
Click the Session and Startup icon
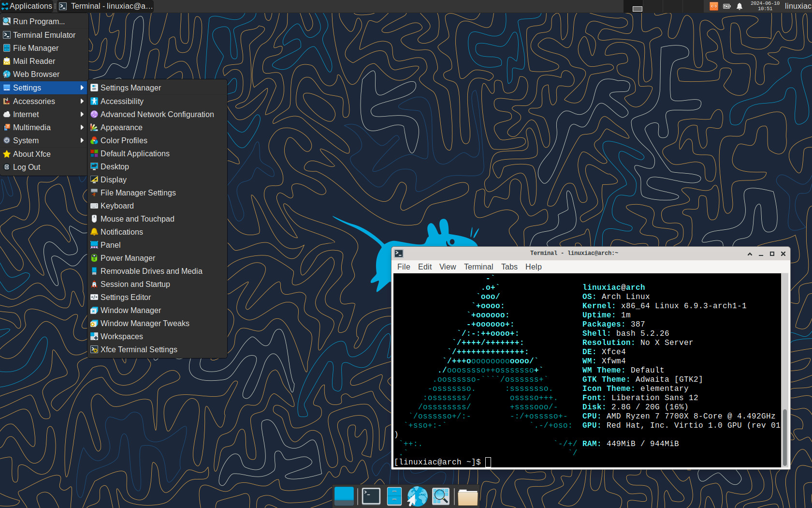94,284
